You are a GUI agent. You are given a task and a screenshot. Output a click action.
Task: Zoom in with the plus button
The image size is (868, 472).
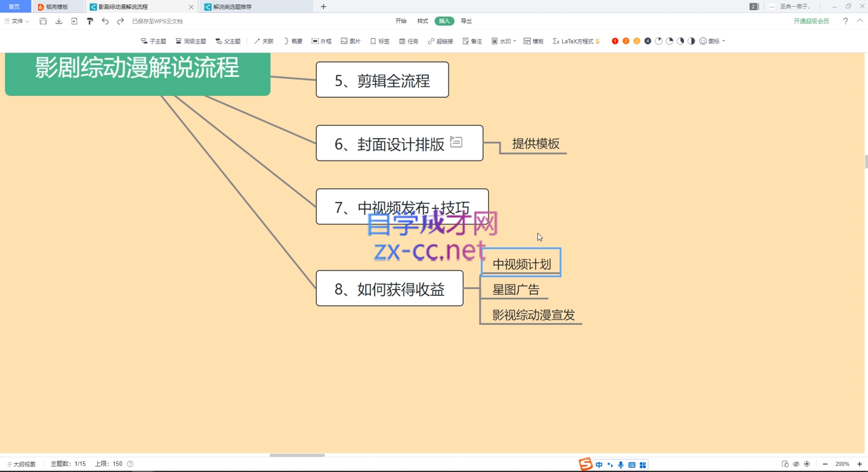(x=860, y=465)
